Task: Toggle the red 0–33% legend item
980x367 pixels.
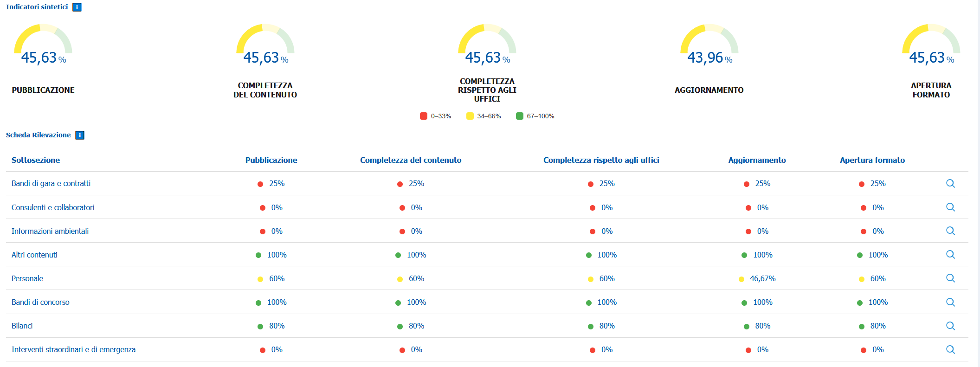Action: 435,116
